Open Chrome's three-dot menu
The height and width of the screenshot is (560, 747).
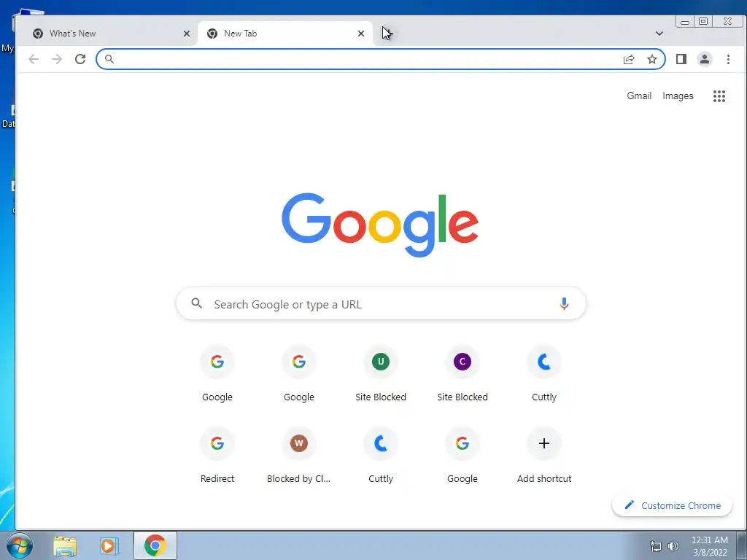pyautogui.click(x=728, y=59)
